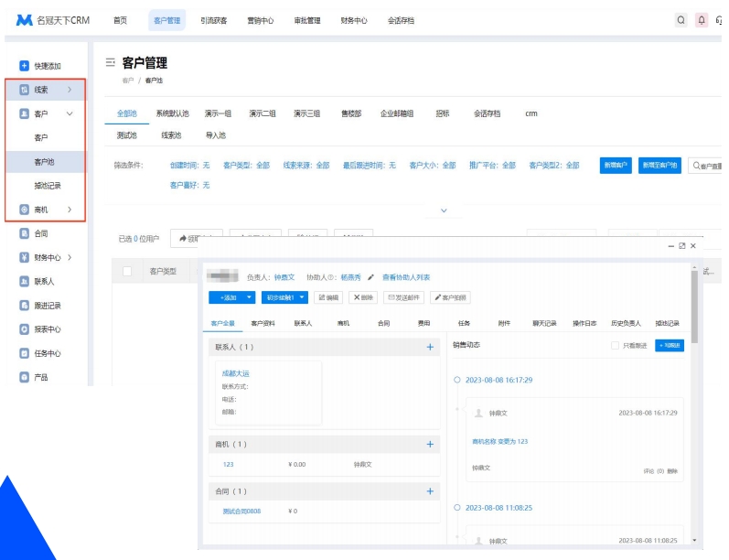Switch to the 线索池 pool tab
The image size is (729, 560).
pos(171,135)
